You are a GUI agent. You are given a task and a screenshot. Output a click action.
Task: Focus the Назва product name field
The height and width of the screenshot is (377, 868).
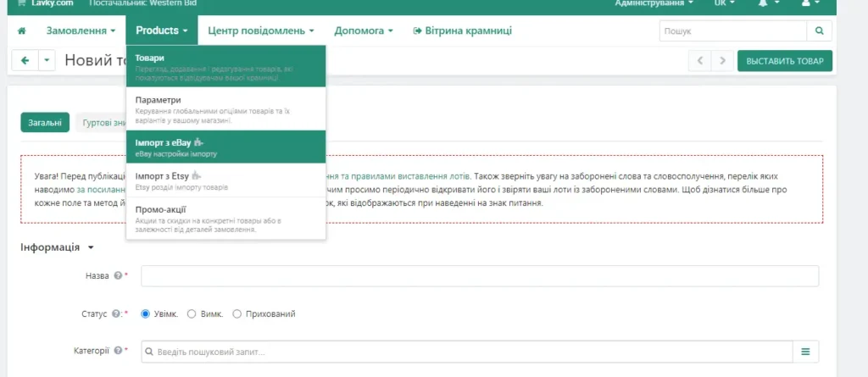tap(480, 275)
